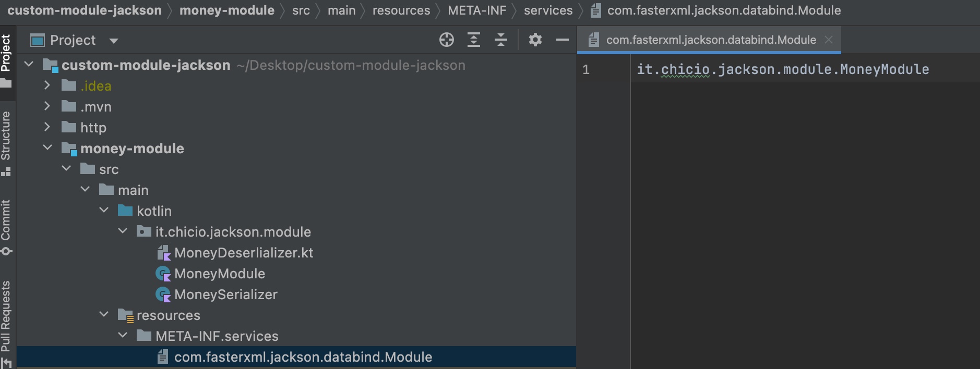
Task: Click main in the breadcrumb bar
Action: (342, 10)
